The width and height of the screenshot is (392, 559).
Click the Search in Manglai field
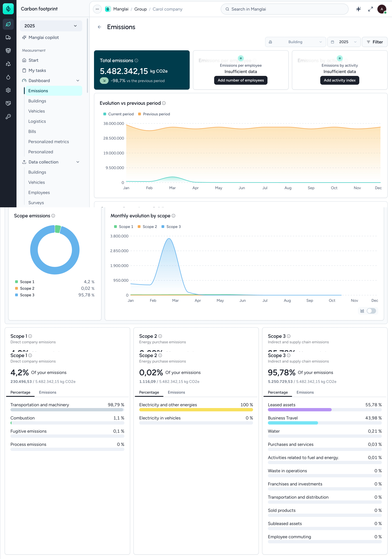(x=285, y=9)
